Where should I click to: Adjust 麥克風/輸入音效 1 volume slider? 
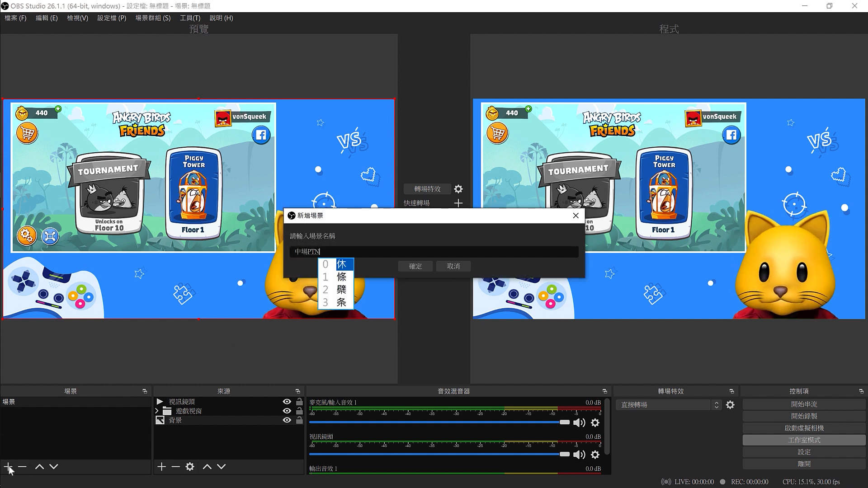click(x=564, y=422)
